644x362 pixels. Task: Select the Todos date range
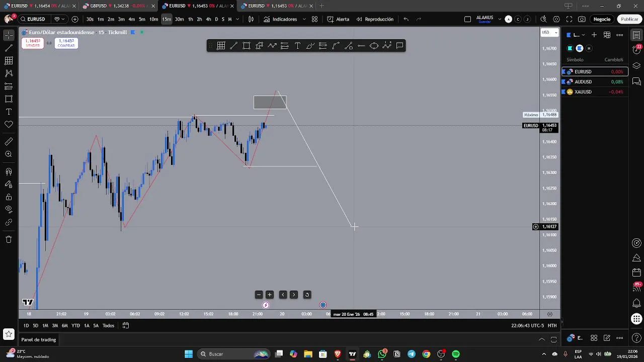(108, 325)
